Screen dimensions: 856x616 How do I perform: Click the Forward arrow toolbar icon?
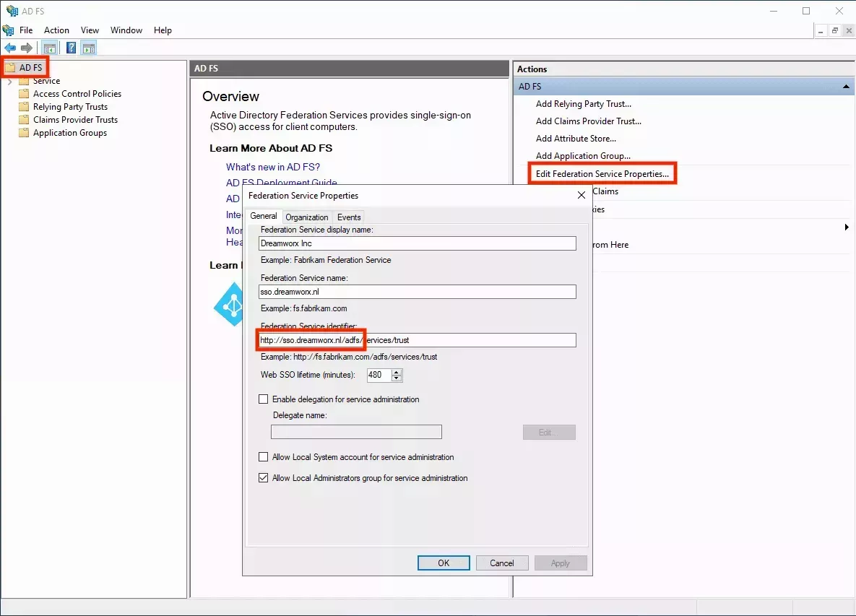point(27,48)
